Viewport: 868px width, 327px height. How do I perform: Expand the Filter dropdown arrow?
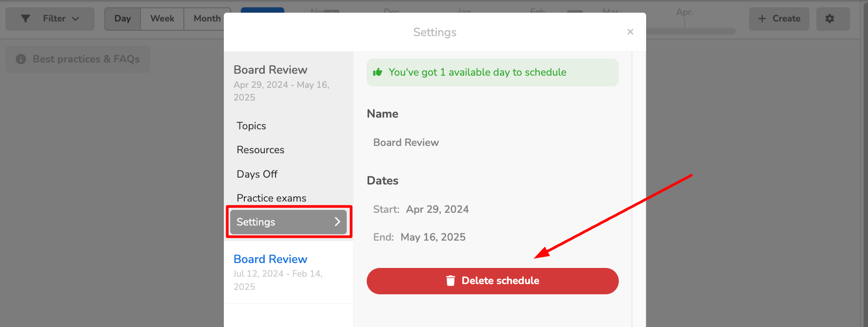coord(76,19)
